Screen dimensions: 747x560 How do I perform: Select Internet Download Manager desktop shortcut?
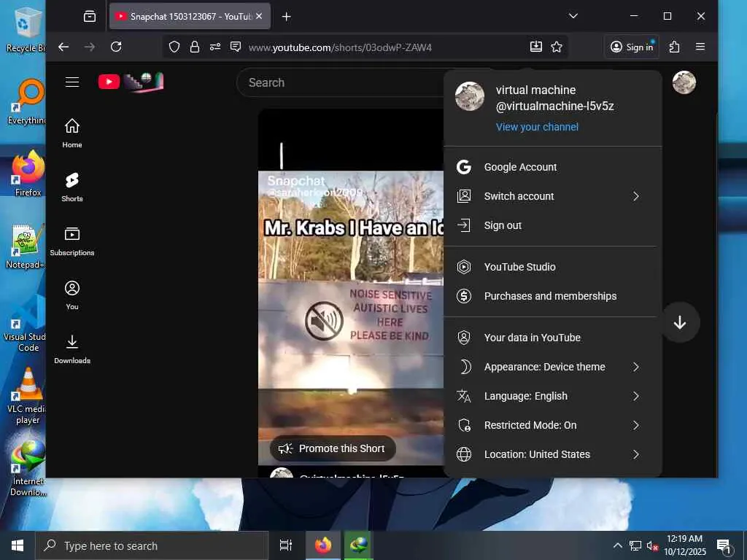coord(28,468)
